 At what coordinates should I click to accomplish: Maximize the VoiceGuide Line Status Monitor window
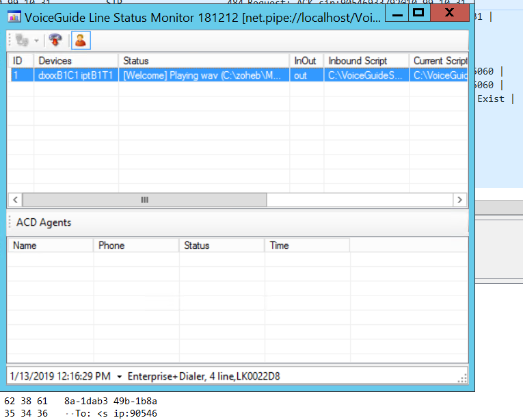pyautogui.click(x=418, y=13)
